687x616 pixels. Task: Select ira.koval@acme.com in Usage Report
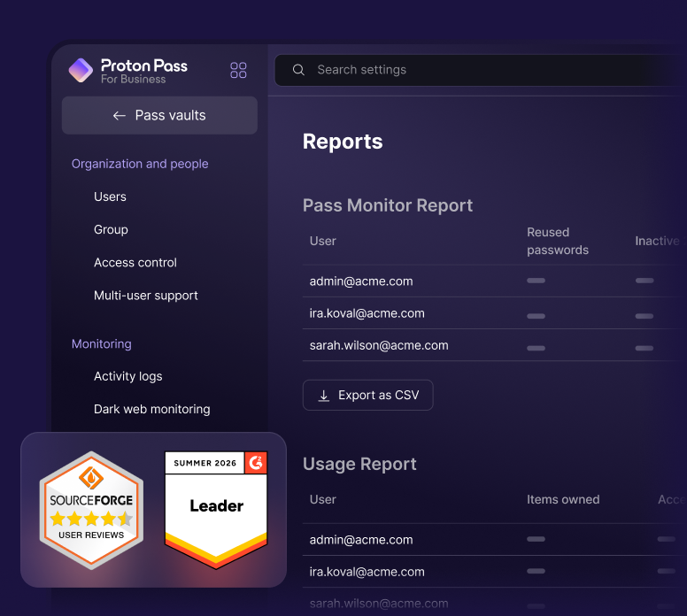tap(367, 572)
